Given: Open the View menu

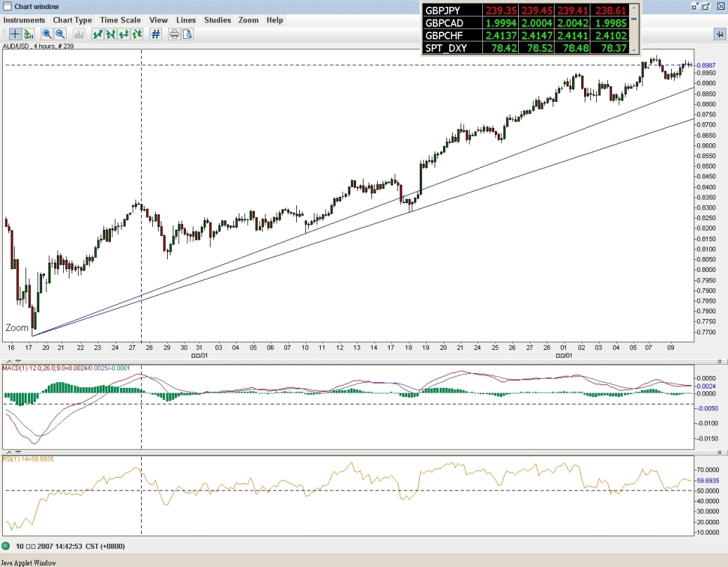Looking at the screenshot, I should [159, 20].
